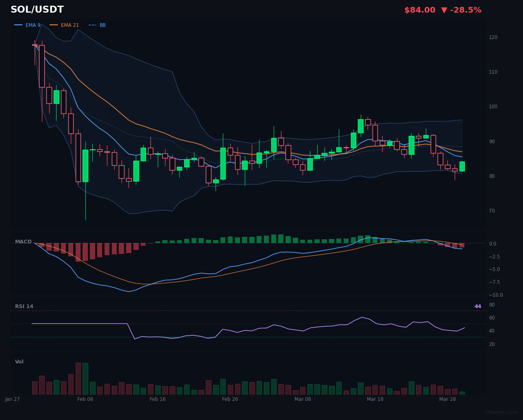Click the dashed BB legend line icon

tap(92, 25)
